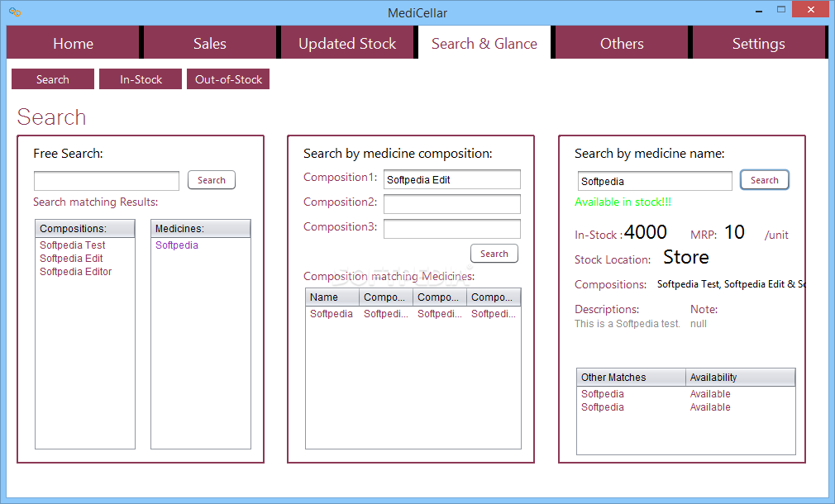835x504 pixels.
Task: Click the Availability column header
Action: click(740, 377)
